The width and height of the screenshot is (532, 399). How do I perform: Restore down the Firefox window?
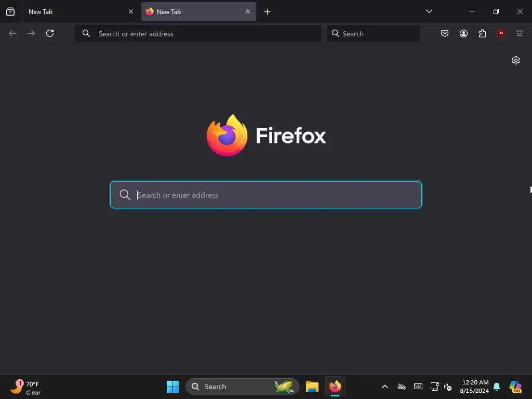click(x=496, y=11)
